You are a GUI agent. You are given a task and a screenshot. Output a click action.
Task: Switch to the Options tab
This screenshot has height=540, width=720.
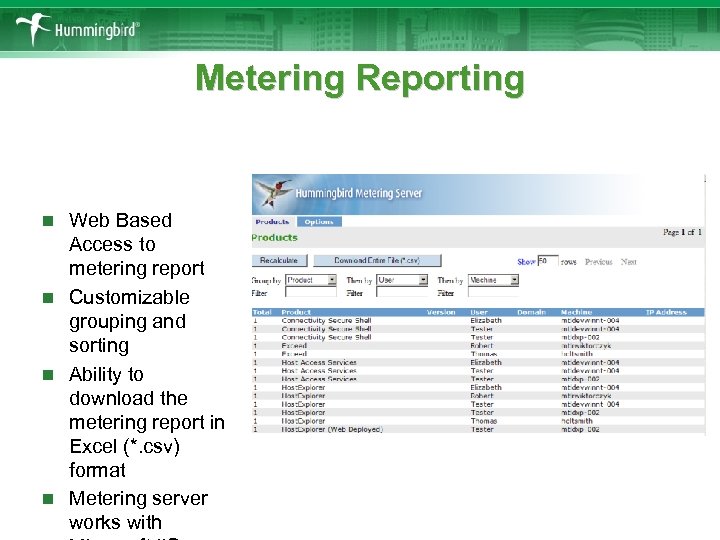319,222
